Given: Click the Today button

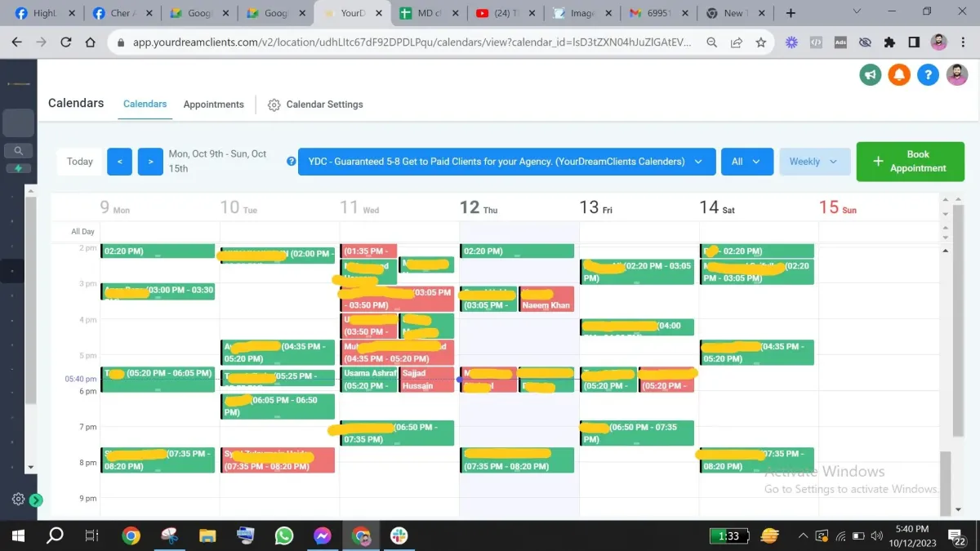Looking at the screenshot, I should point(80,162).
